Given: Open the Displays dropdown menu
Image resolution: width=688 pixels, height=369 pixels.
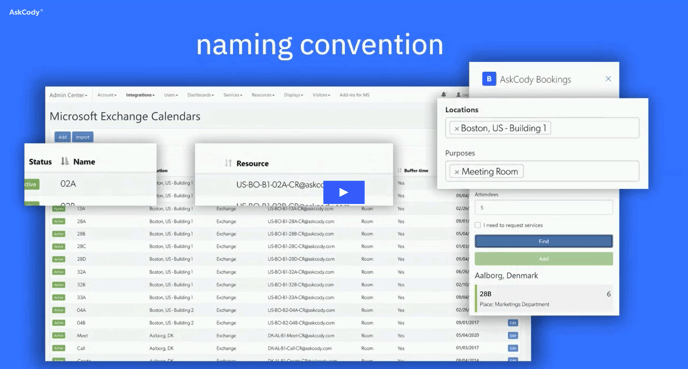Looking at the screenshot, I should click(x=294, y=95).
